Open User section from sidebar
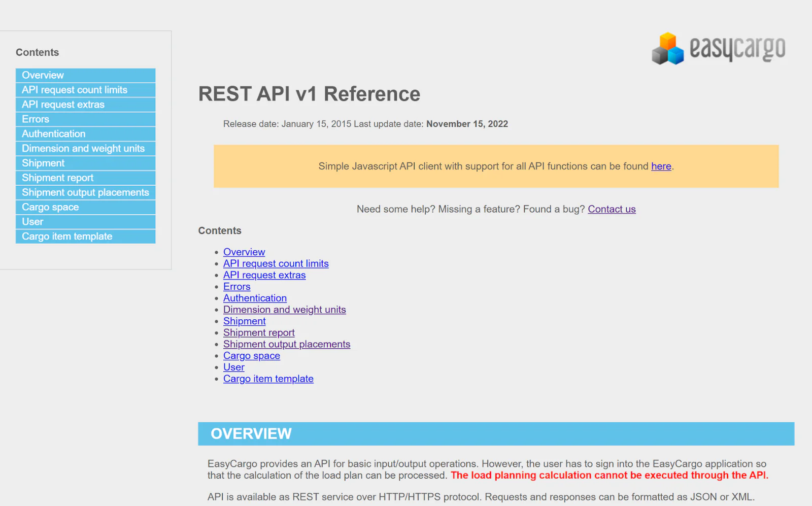The height and width of the screenshot is (506, 812). click(x=85, y=222)
